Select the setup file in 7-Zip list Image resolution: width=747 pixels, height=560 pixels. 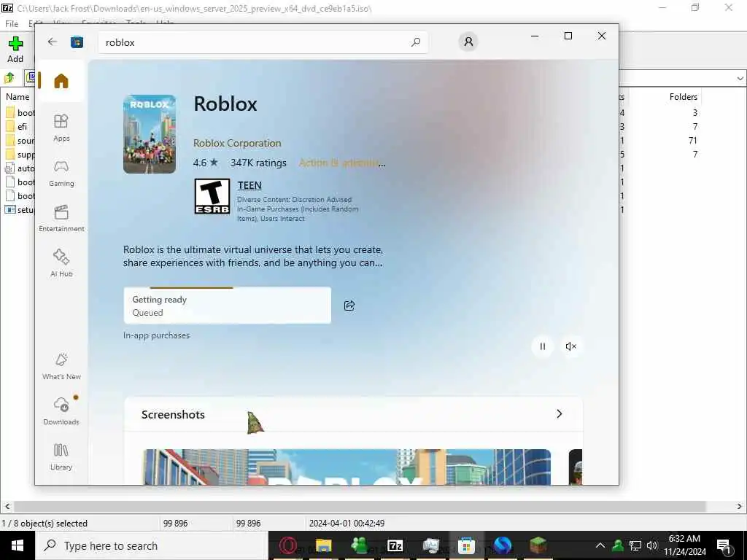coord(20,209)
